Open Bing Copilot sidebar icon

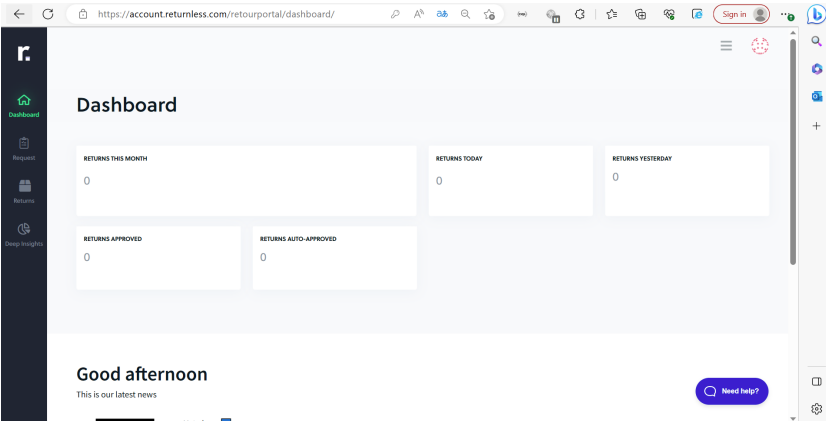point(816,15)
